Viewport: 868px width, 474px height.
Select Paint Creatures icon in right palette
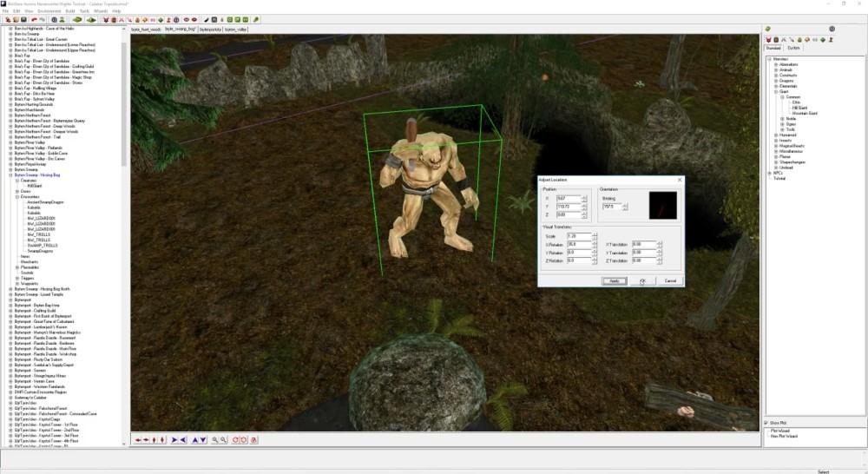(x=768, y=40)
